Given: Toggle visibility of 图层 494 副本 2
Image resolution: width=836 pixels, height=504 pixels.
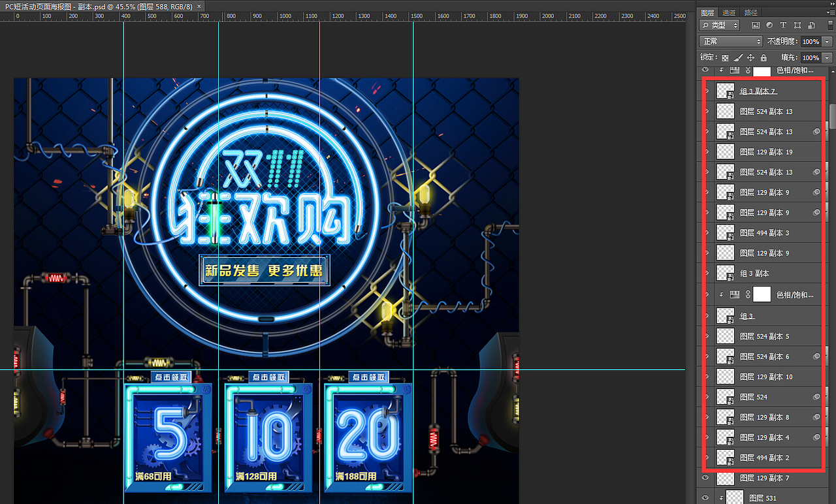Looking at the screenshot, I should (707, 458).
